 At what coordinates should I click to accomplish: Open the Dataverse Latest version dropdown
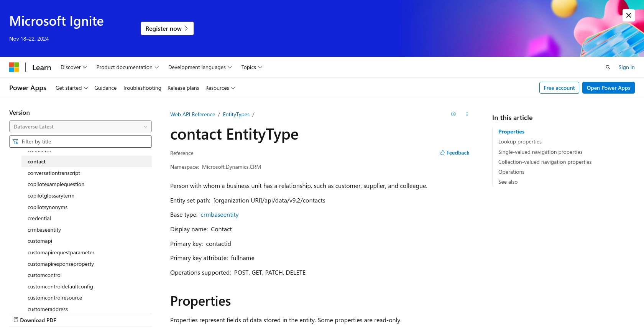coord(80,127)
